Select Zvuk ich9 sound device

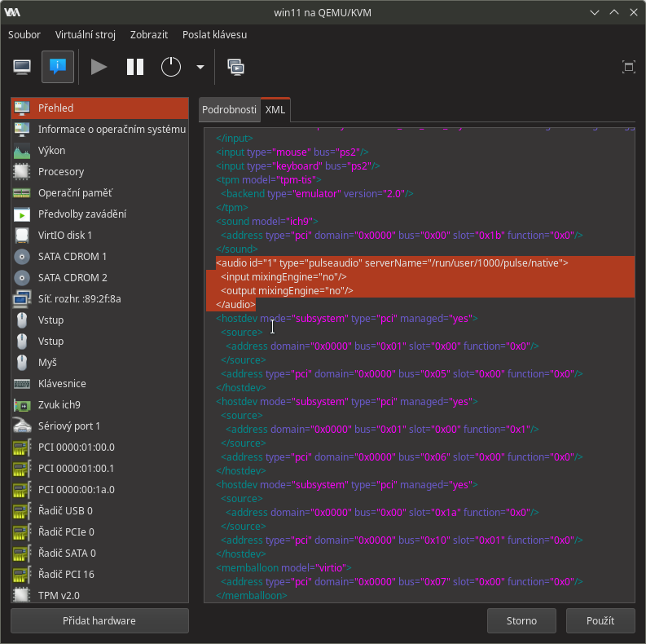click(99, 405)
